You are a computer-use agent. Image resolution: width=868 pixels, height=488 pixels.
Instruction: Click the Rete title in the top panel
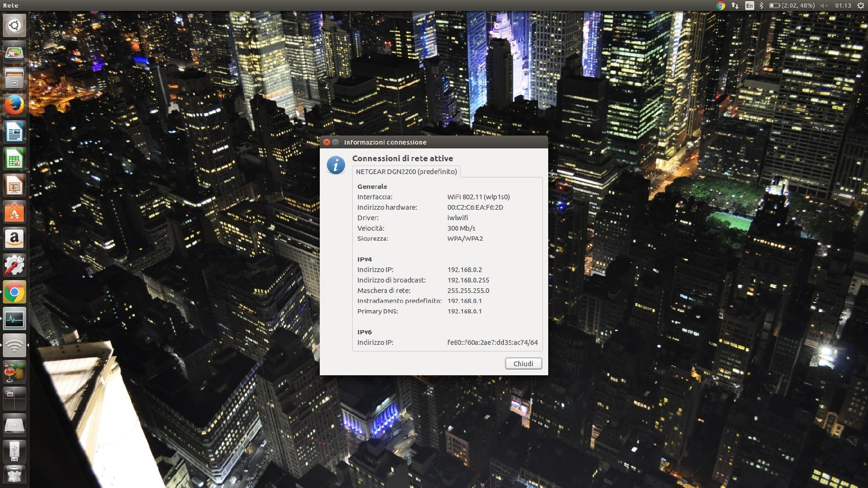(x=10, y=6)
